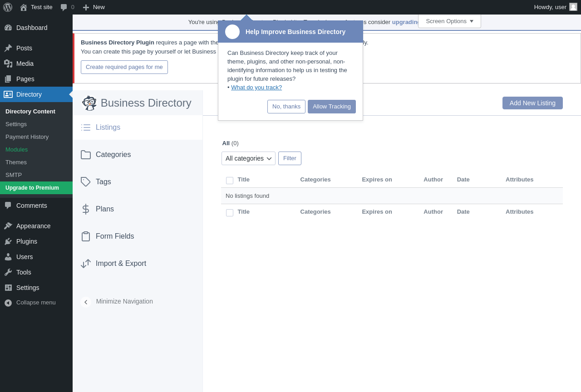Open the New content menu
The height and width of the screenshot is (392, 581).
click(94, 7)
